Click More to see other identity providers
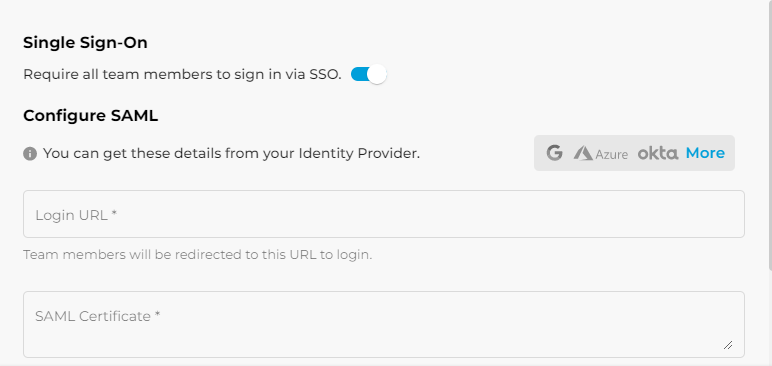The width and height of the screenshot is (772, 366). pos(705,153)
